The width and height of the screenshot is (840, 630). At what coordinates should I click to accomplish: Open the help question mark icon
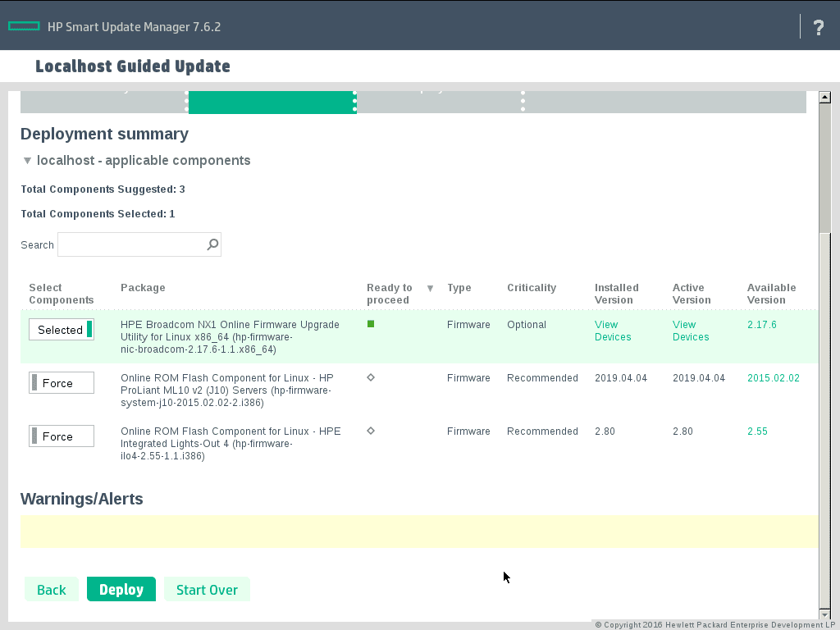[x=818, y=27]
